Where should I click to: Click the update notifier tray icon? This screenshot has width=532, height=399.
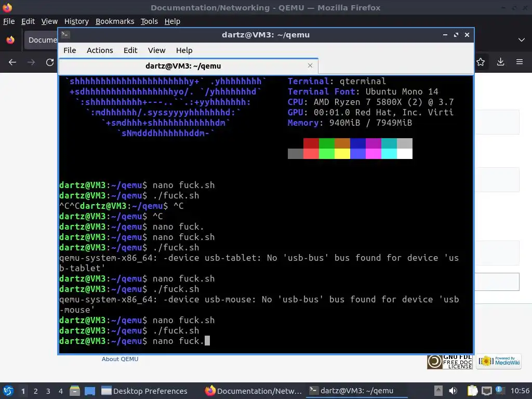(x=499, y=390)
